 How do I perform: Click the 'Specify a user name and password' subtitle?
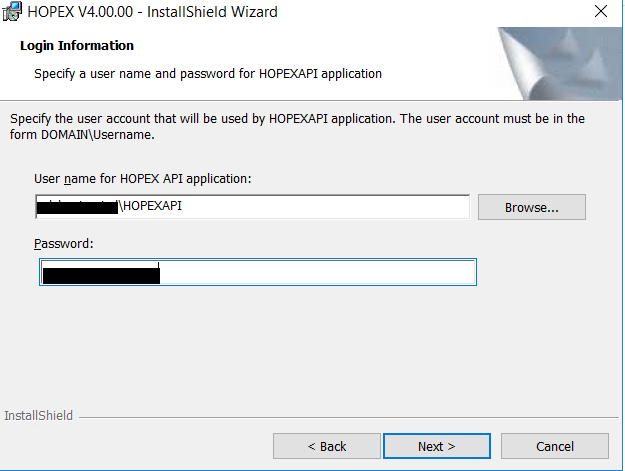pos(208,73)
